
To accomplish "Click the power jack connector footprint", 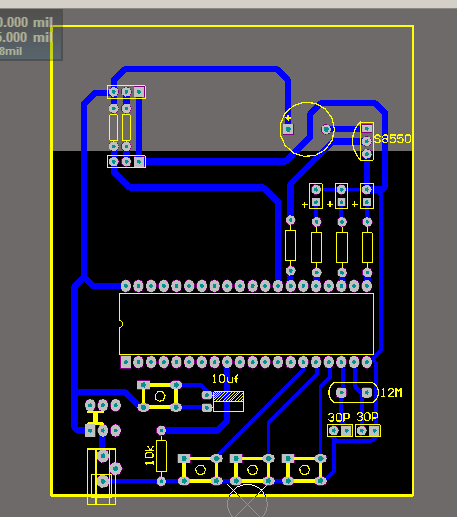I will coord(102,476).
